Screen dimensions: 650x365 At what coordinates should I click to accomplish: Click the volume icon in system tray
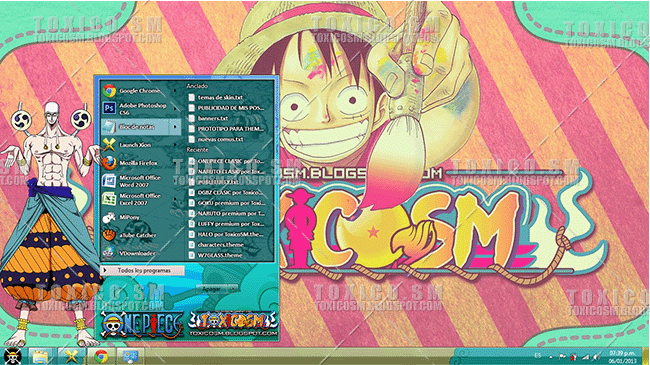pyautogui.click(x=596, y=357)
